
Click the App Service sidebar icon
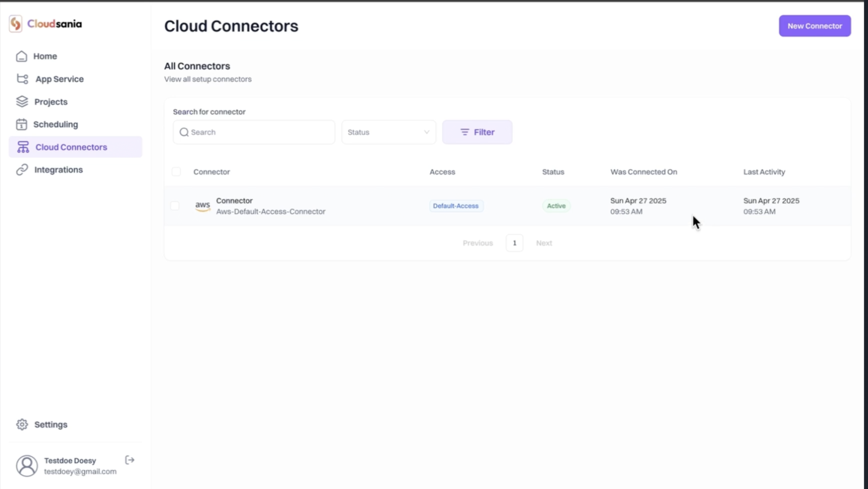[22, 79]
